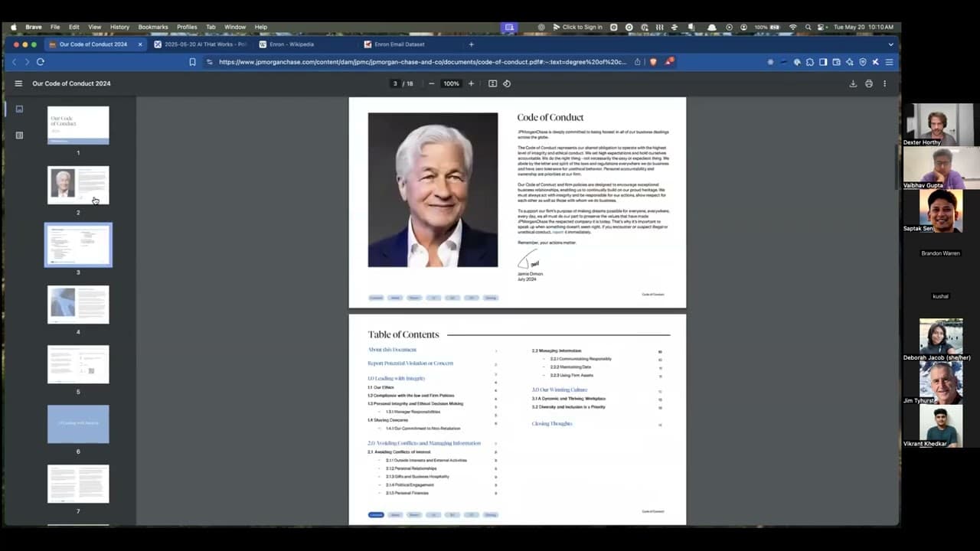Open a new browser tab
This screenshot has width=980, height=551.
coord(471,44)
